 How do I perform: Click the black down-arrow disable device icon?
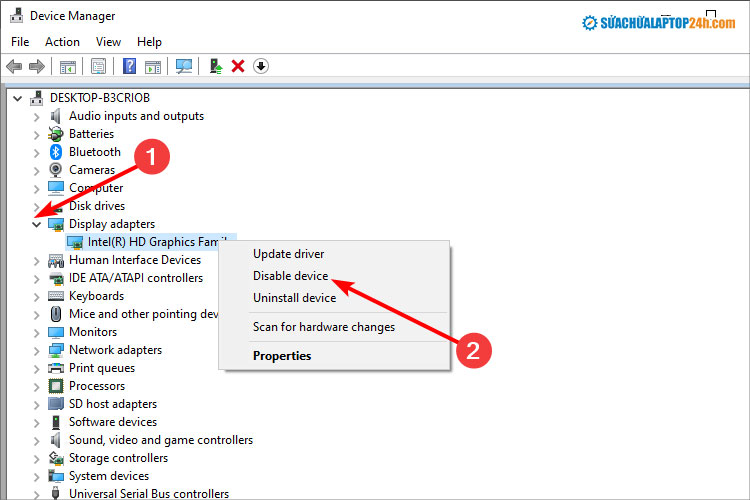tap(261, 67)
